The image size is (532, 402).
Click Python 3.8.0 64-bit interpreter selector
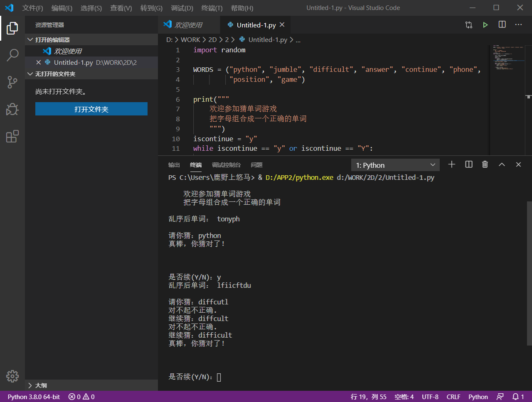tap(34, 397)
